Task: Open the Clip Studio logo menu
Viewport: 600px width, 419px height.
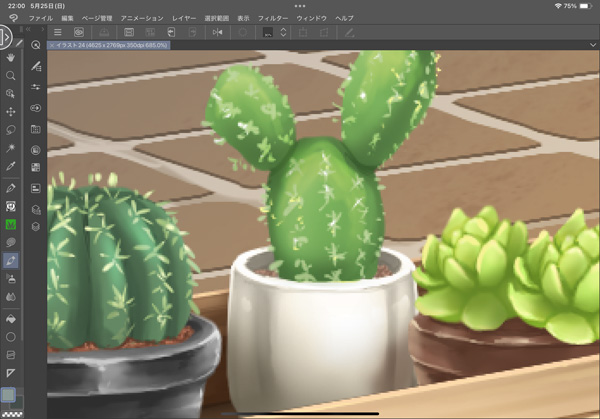Action: tap(12, 18)
